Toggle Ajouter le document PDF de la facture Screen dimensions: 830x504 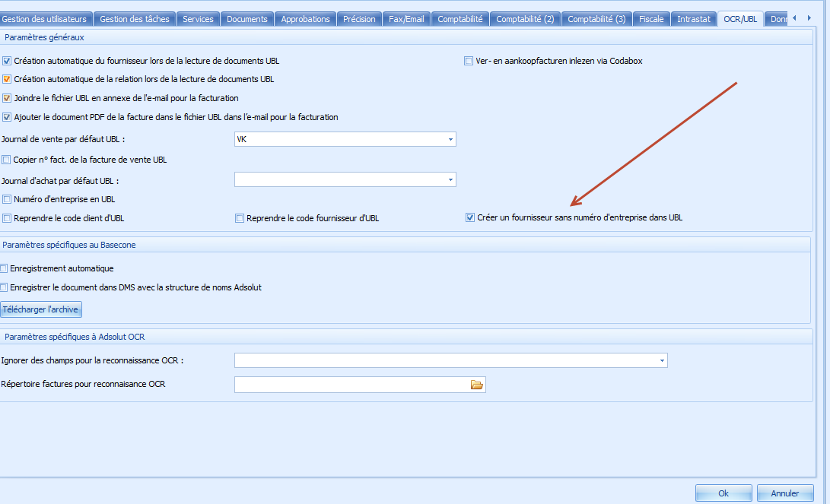(7, 117)
